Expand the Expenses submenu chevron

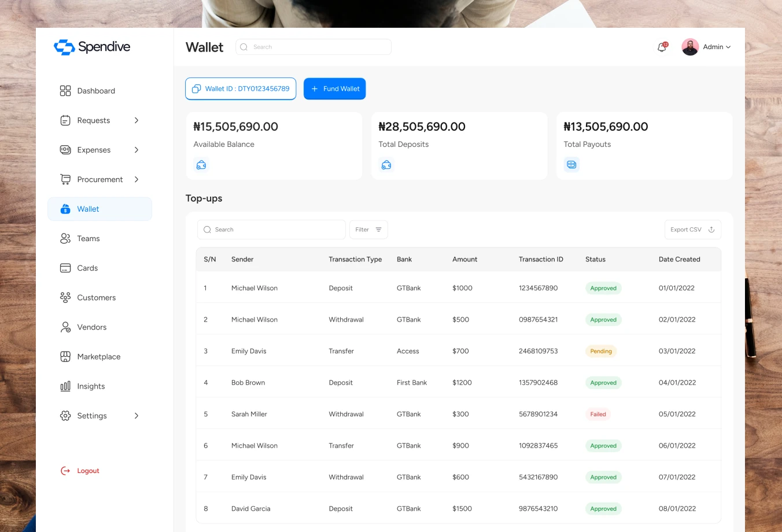pyautogui.click(x=137, y=150)
